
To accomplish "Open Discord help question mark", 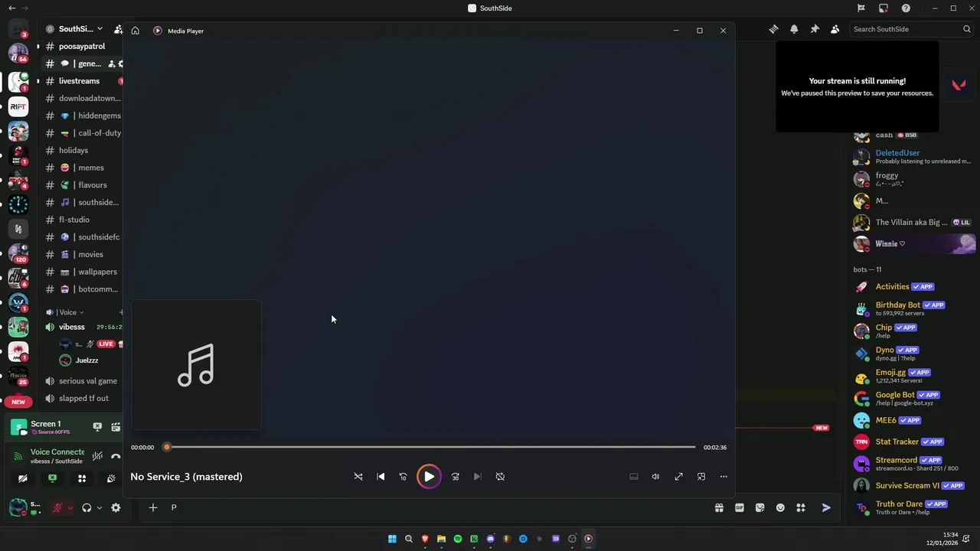I will tap(906, 8).
